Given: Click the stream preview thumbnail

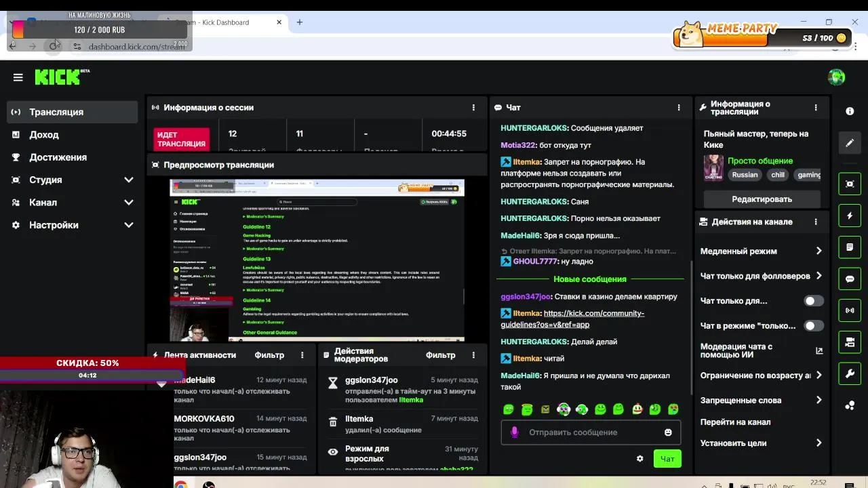Looking at the screenshot, I should point(317,260).
